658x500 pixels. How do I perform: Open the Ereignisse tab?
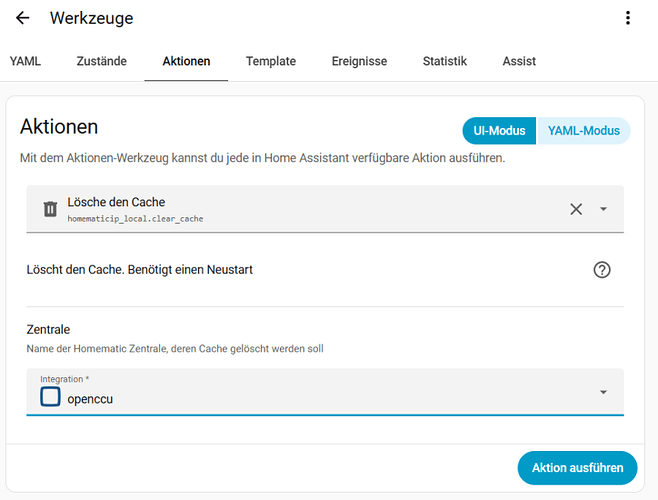359,61
